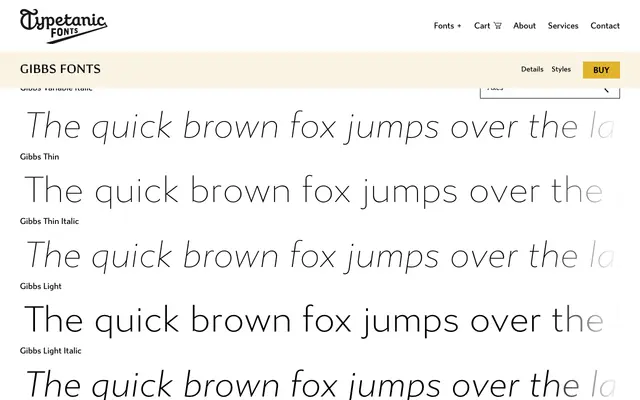Screen dimensions: 640x400
Task: Open the Services page
Action: (563, 26)
